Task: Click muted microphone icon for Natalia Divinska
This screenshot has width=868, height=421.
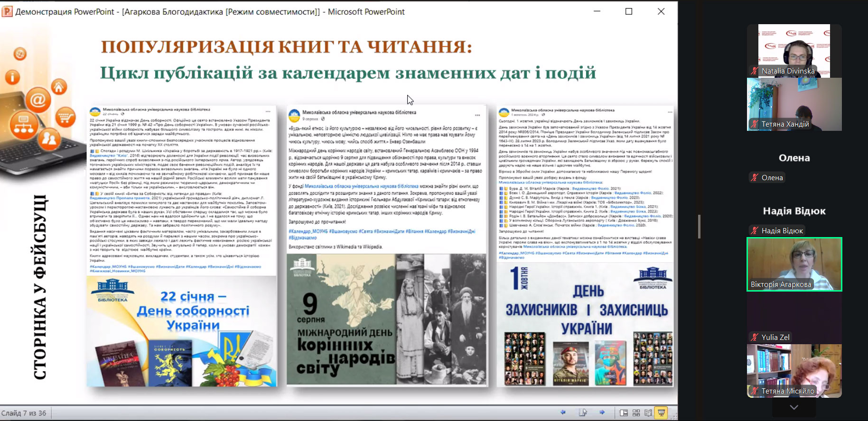Action: click(x=755, y=71)
